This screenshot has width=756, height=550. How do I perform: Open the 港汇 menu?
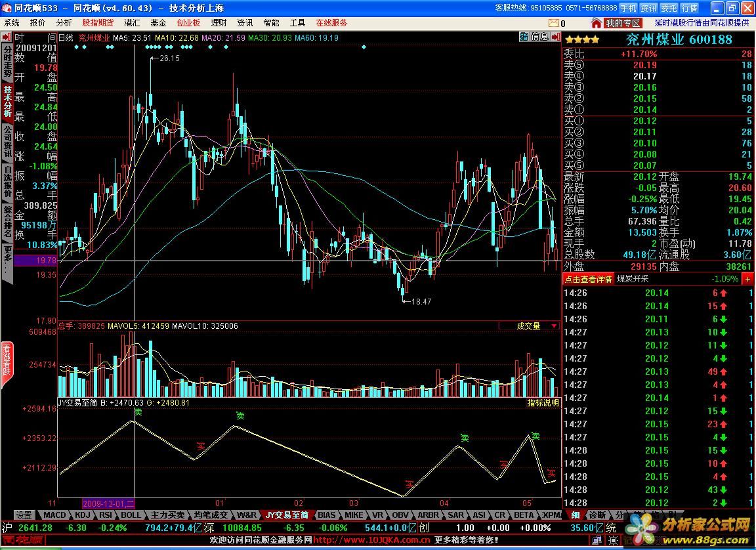[132, 23]
